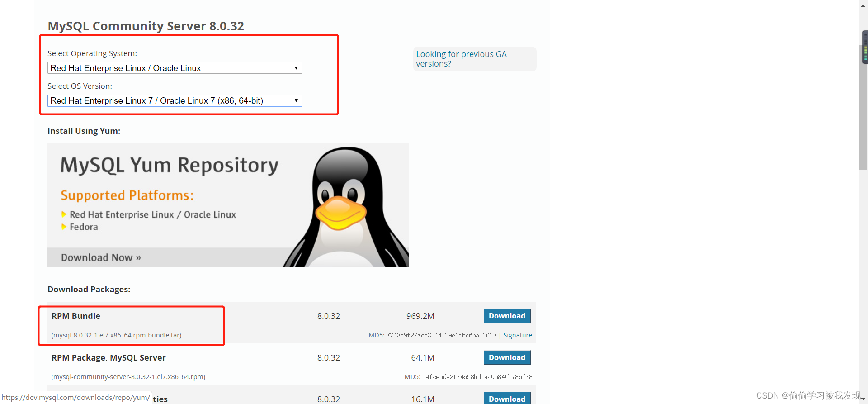Download RPM Package, MySQL Server

[507, 357]
